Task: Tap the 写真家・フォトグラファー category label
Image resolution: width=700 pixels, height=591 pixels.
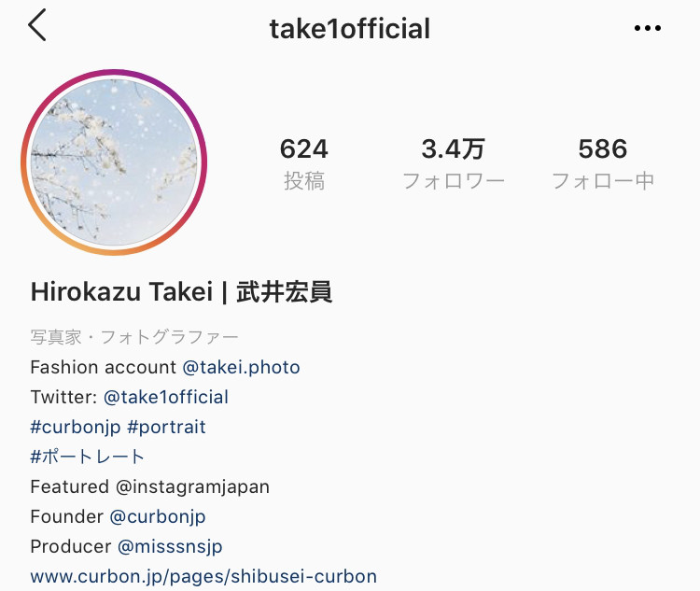Action: coord(134,337)
